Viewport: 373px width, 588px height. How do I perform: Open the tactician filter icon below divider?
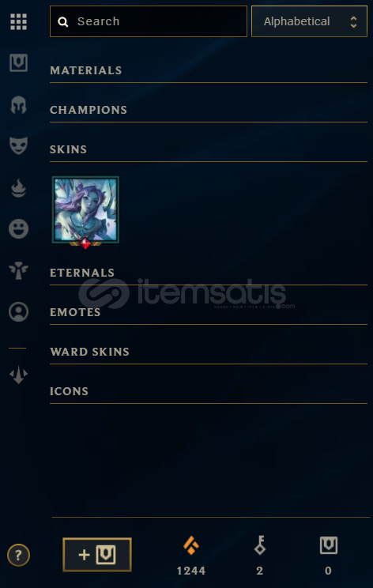click(x=18, y=375)
